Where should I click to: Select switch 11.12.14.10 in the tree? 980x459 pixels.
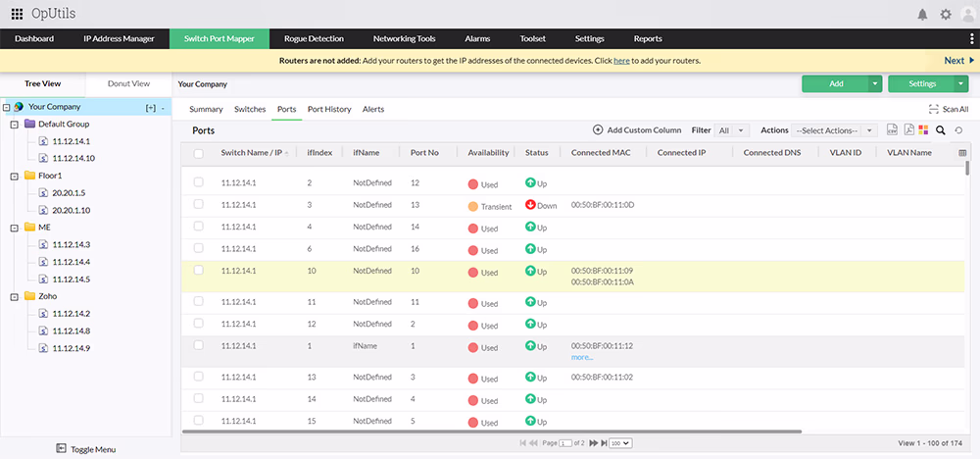(x=73, y=158)
